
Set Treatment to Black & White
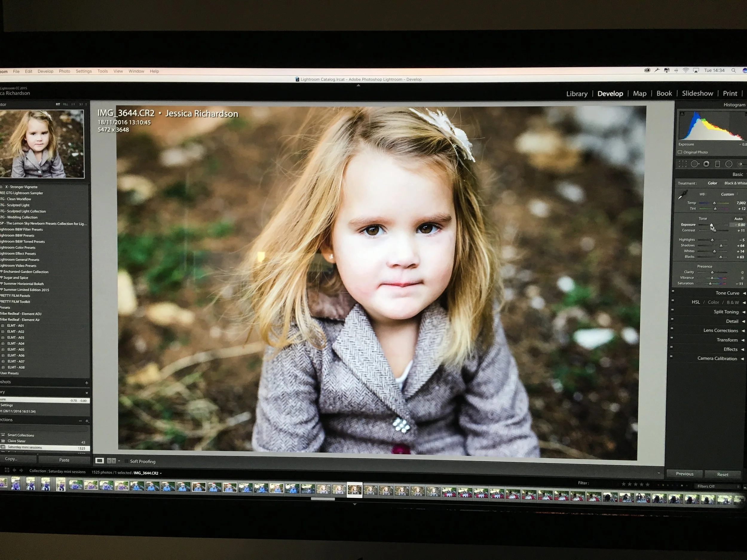point(735,183)
